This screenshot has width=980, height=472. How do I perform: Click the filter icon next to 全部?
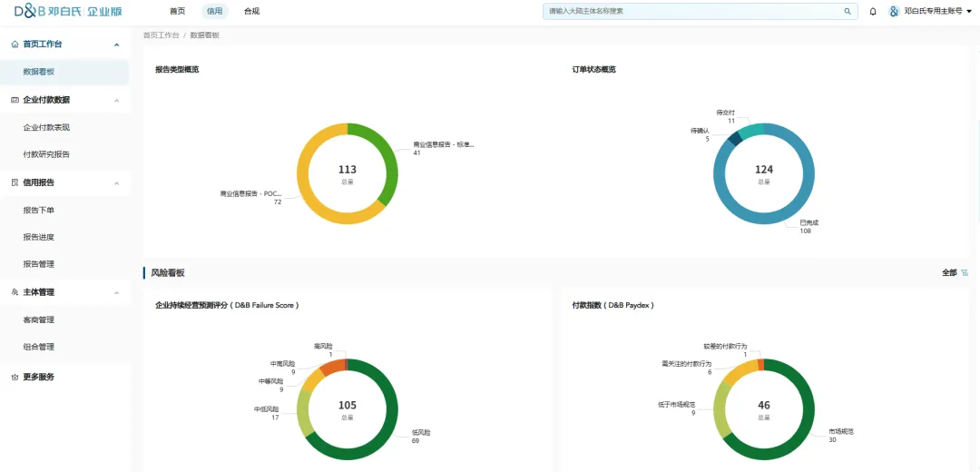(965, 272)
